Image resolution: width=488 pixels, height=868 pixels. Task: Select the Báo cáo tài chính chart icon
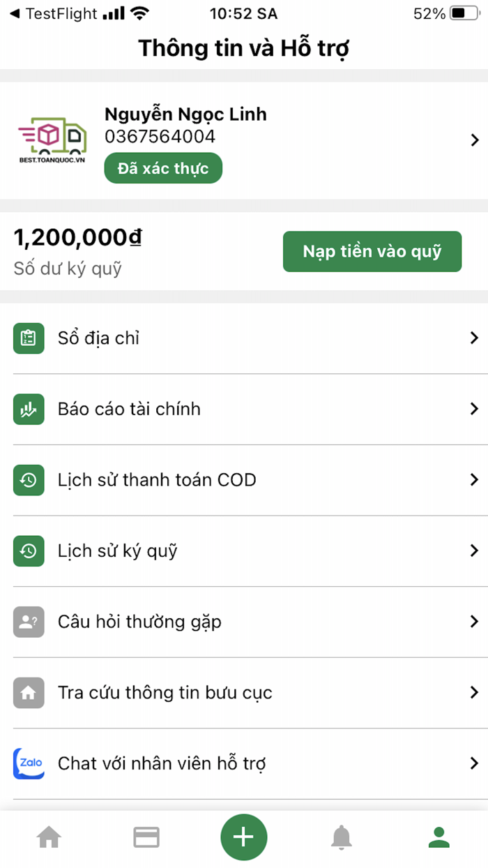[x=29, y=410]
